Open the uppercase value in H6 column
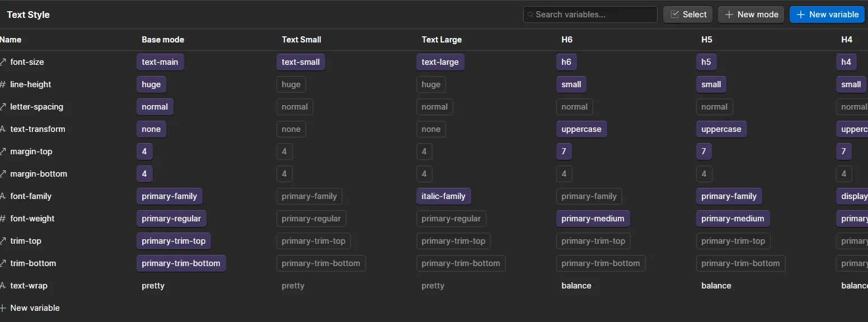 (581, 129)
